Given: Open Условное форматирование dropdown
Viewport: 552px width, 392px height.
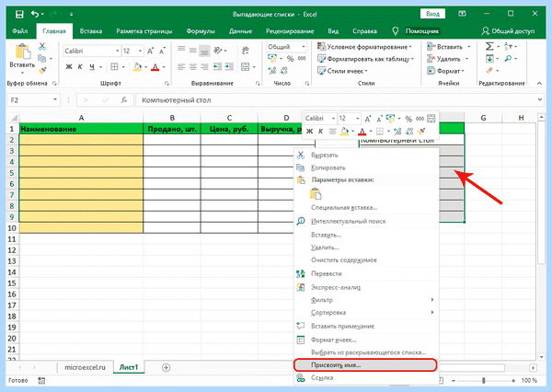Looking at the screenshot, I should click(x=364, y=47).
